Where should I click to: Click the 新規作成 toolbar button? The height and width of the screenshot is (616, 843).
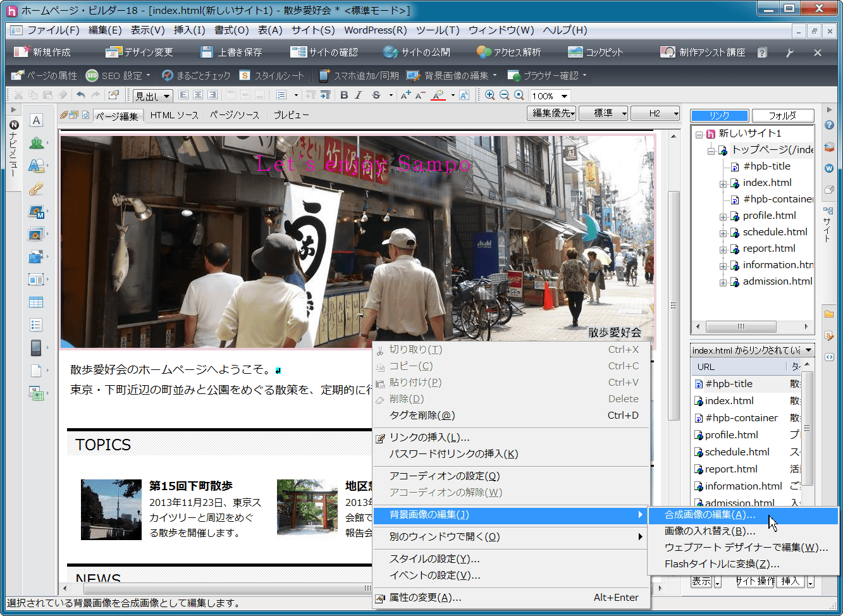[x=42, y=52]
